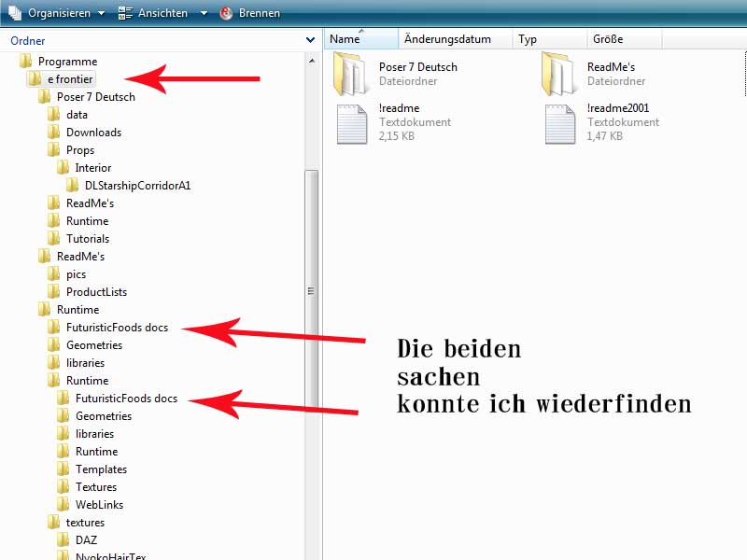Viewport: 747px width, 560px height.
Task: Click folder icon beside Interior
Action: 63,168
